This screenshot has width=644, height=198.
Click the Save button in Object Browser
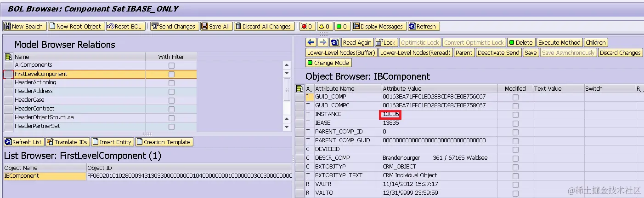point(531,52)
